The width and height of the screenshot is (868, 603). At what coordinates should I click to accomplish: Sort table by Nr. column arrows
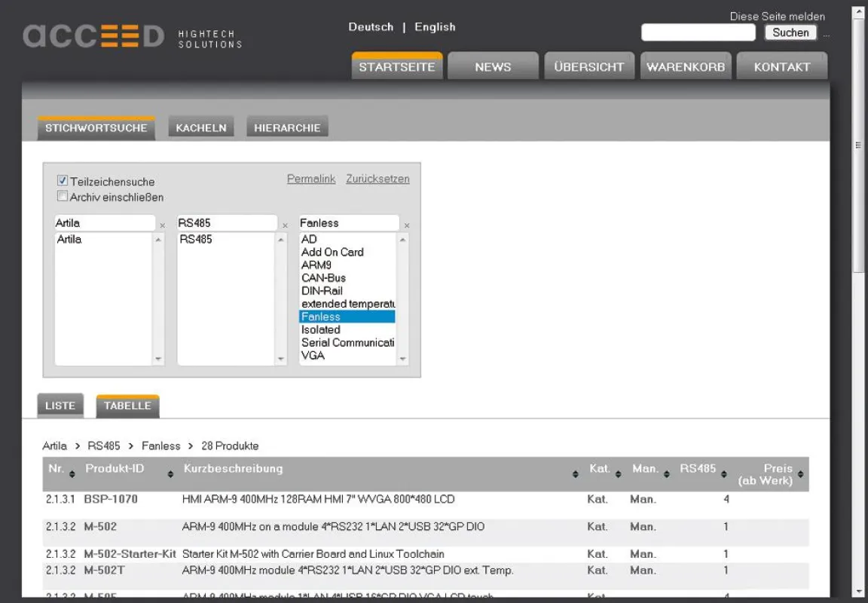point(72,475)
